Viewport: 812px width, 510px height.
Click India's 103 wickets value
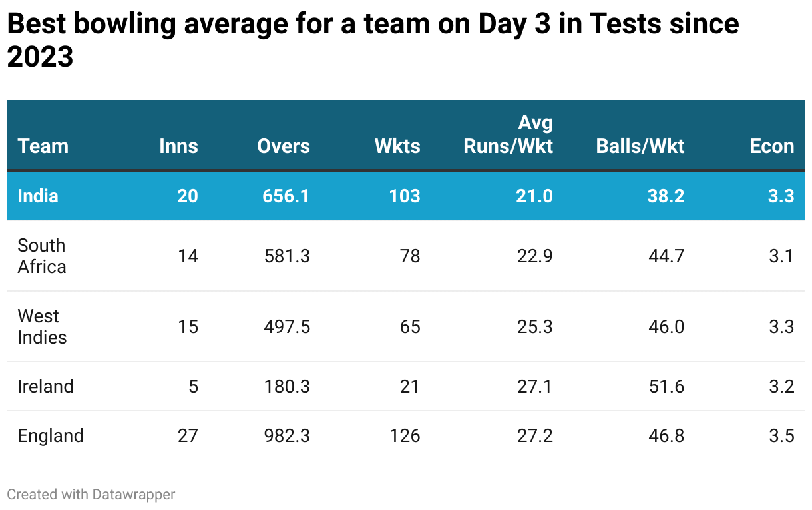click(x=405, y=196)
